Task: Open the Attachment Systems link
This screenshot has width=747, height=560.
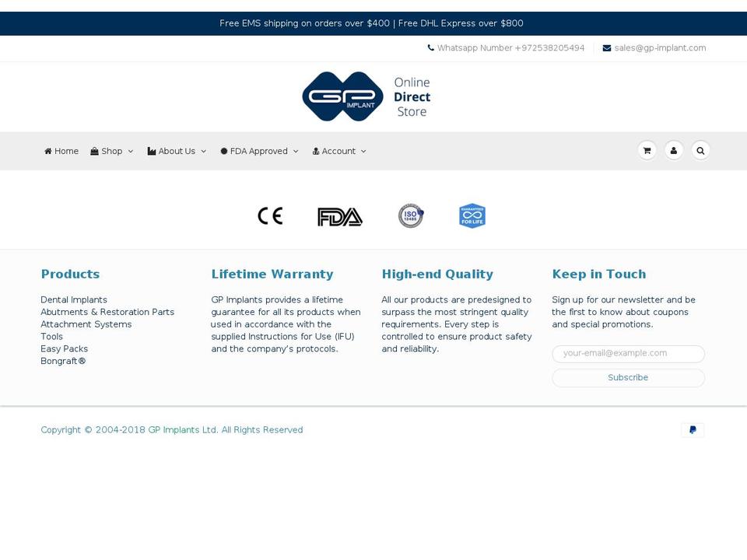Action: click(86, 324)
